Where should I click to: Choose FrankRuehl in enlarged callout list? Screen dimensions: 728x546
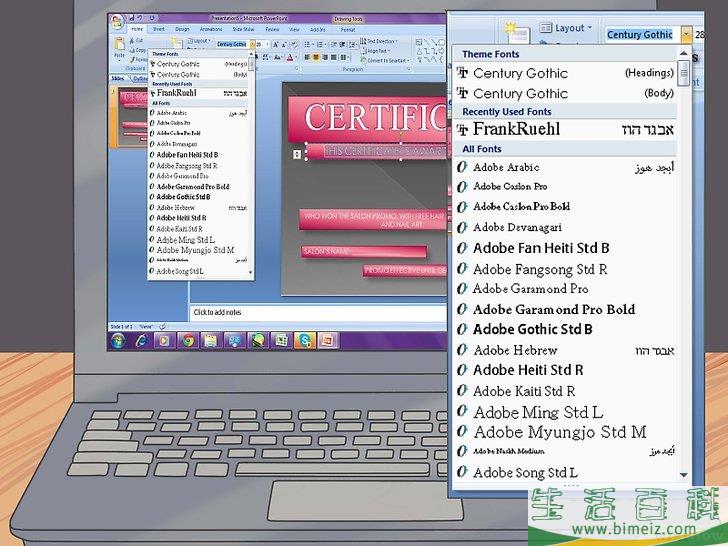[565, 129]
